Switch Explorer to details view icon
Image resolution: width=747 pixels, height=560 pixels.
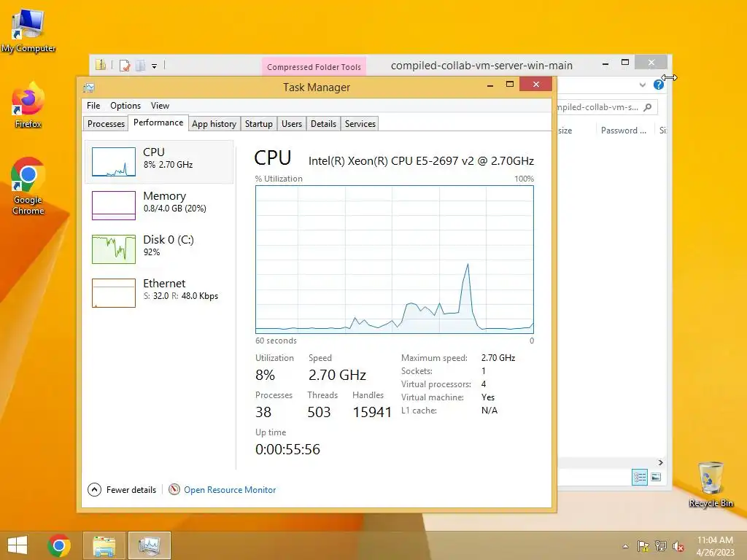point(640,477)
